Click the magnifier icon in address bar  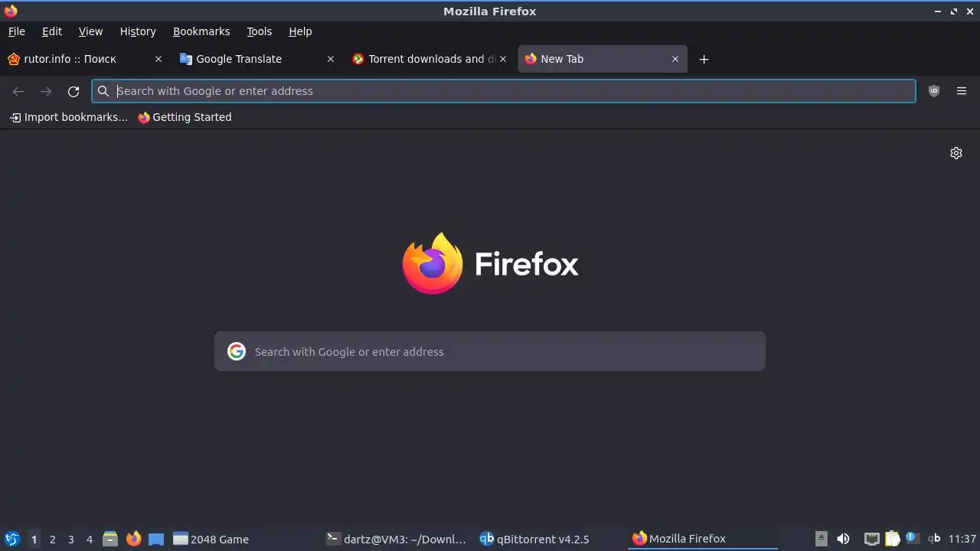click(103, 91)
